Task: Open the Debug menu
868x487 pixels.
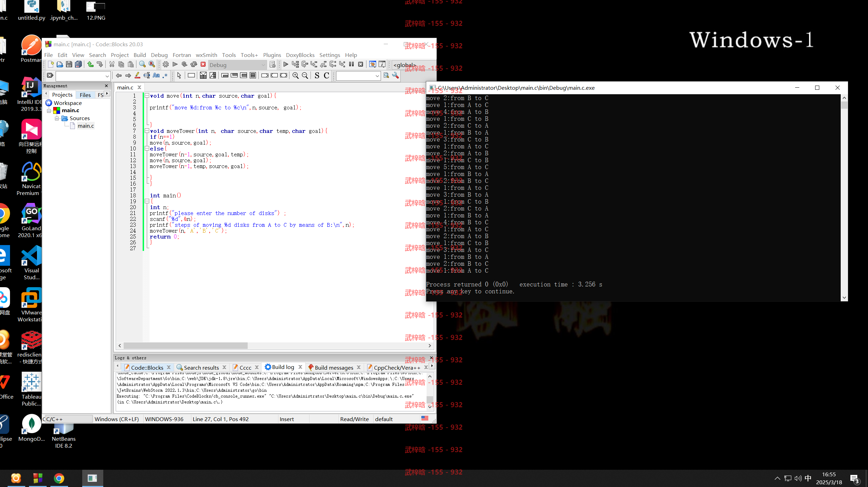Action: (159, 55)
